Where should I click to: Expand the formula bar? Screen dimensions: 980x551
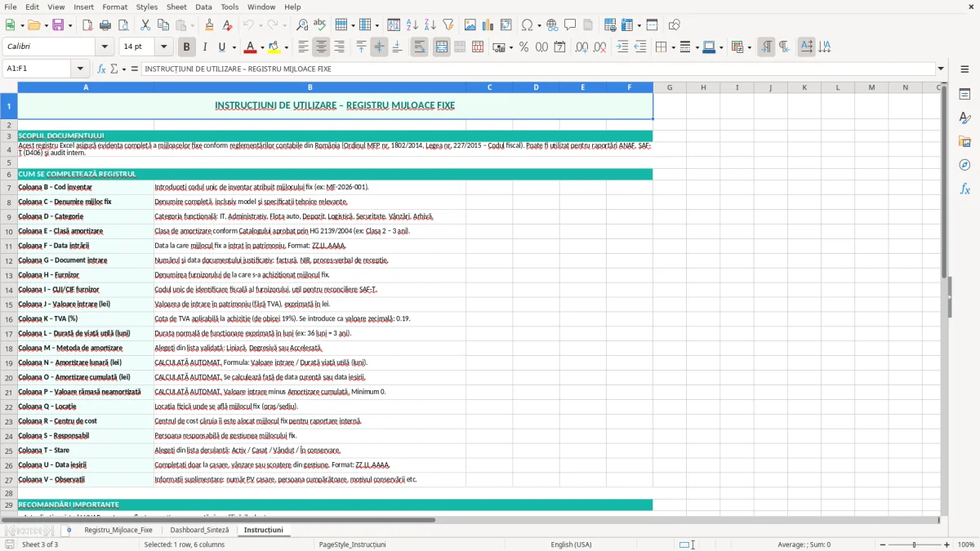point(941,69)
